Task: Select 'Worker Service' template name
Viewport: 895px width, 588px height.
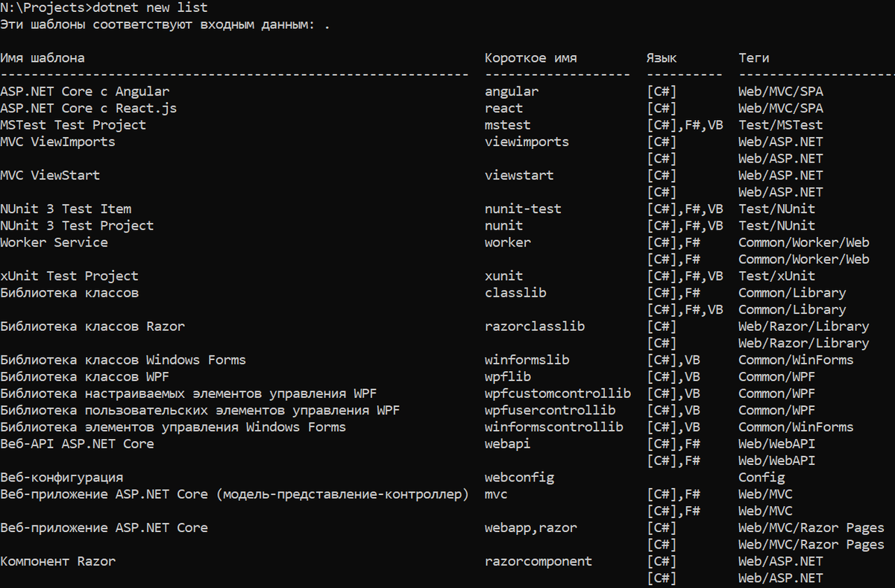Action: coord(54,242)
